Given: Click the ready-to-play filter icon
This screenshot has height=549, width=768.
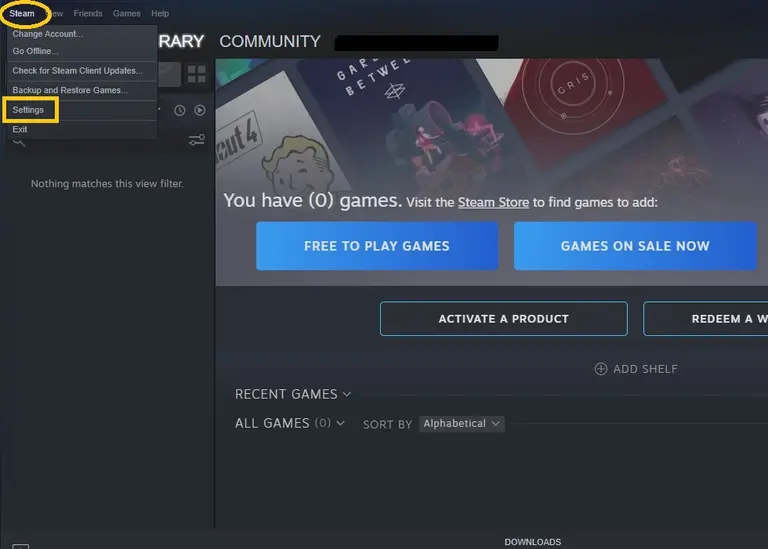Looking at the screenshot, I should coord(199,110).
